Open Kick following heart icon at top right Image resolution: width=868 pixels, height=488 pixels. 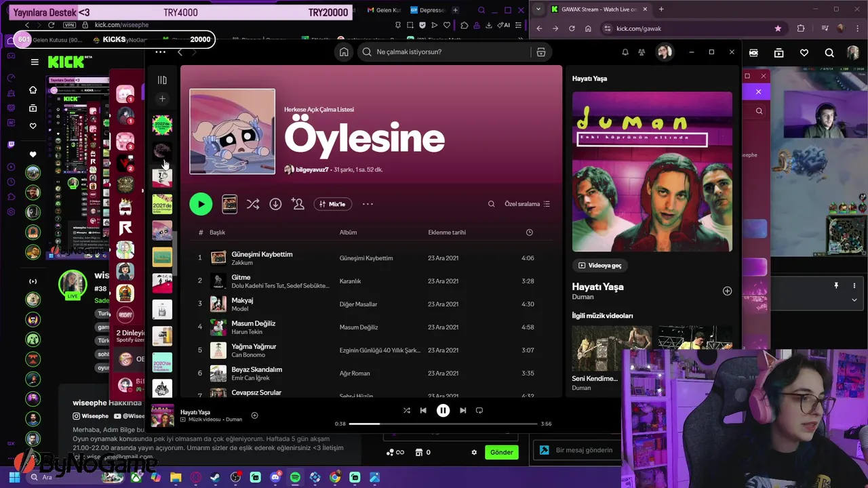click(x=804, y=52)
